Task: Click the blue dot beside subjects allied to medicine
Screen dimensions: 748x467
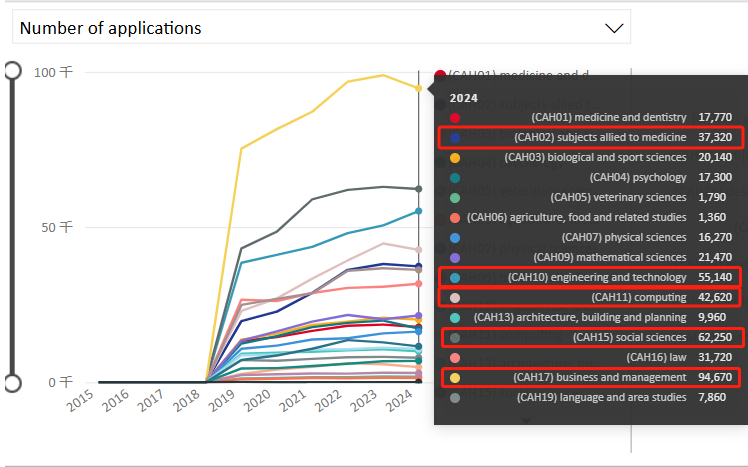Action: (455, 137)
